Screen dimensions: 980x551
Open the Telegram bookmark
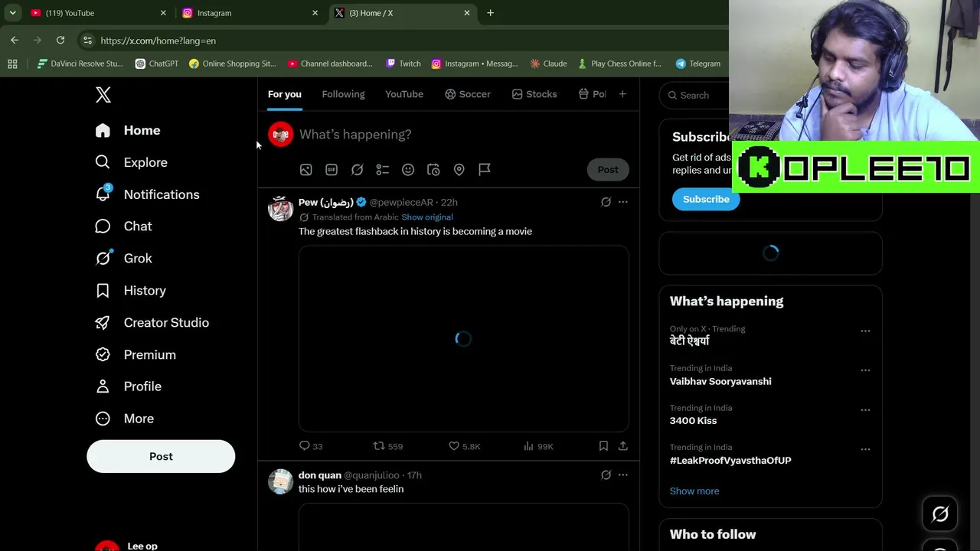point(698,64)
